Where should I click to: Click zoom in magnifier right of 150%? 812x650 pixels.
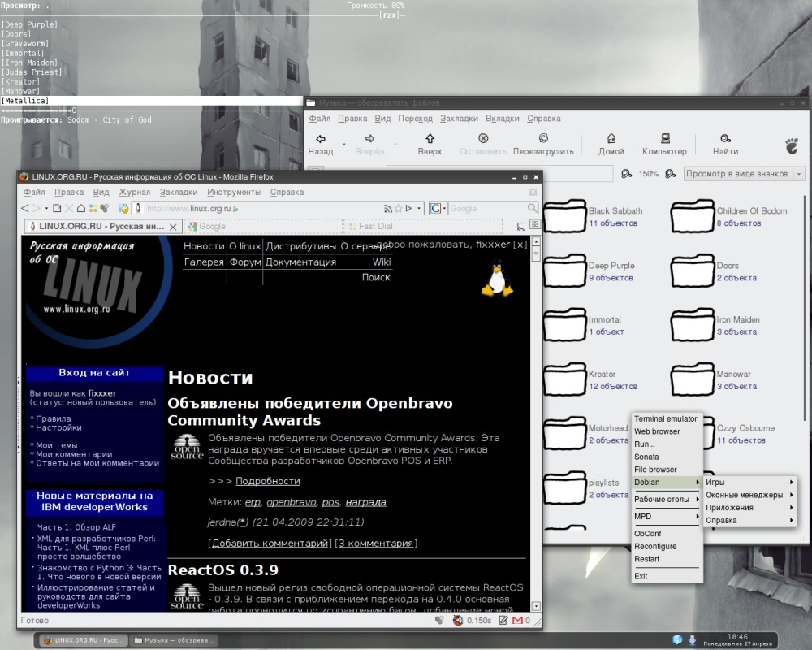point(670,174)
